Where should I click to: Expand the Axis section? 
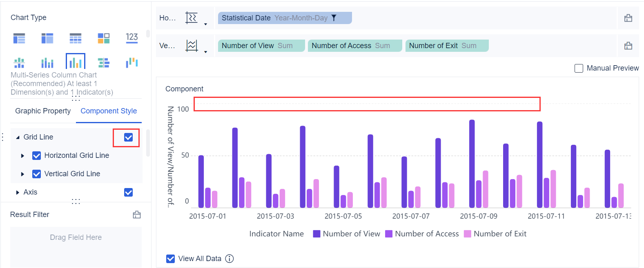click(x=18, y=193)
